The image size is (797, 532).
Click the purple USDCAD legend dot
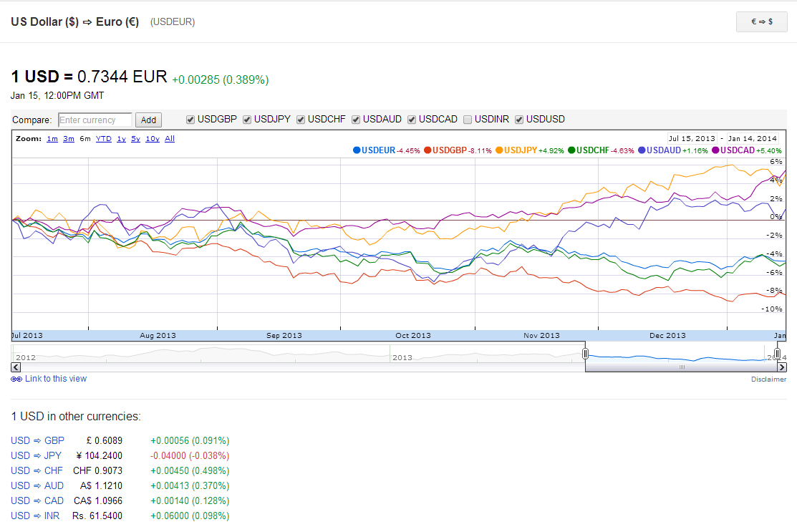pyautogui.click(x=715, y=150)
